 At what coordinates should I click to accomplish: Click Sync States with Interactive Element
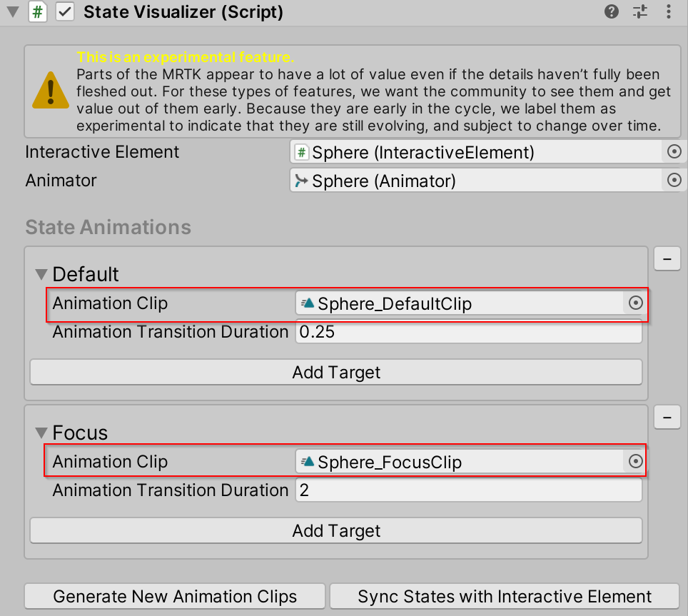pos(505,596)
